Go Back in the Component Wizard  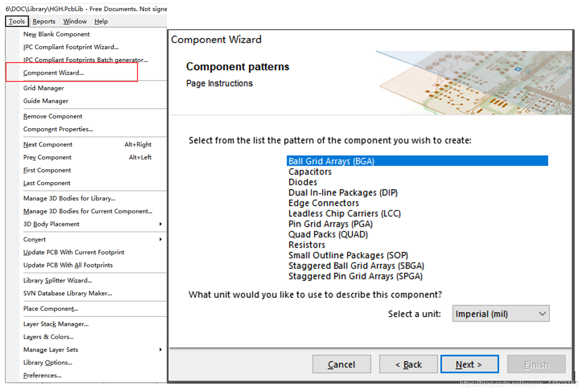tap(408, 364)
